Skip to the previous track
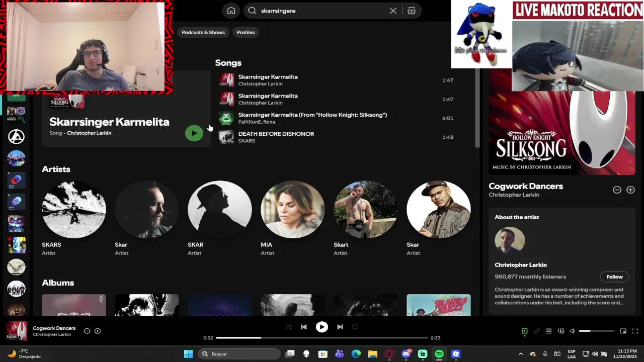This screenshot has width=644, height=362. [304, 327]
